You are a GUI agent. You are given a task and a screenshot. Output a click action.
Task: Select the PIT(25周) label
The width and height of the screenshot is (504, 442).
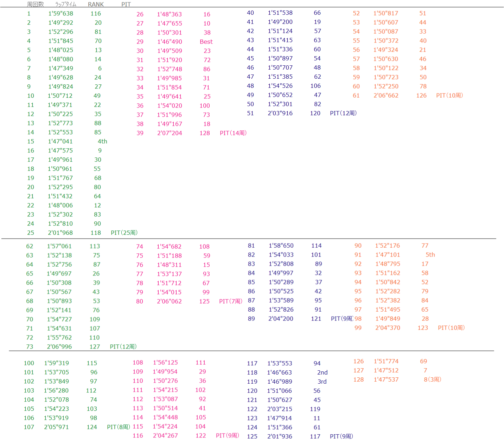[x=124, y=233]
